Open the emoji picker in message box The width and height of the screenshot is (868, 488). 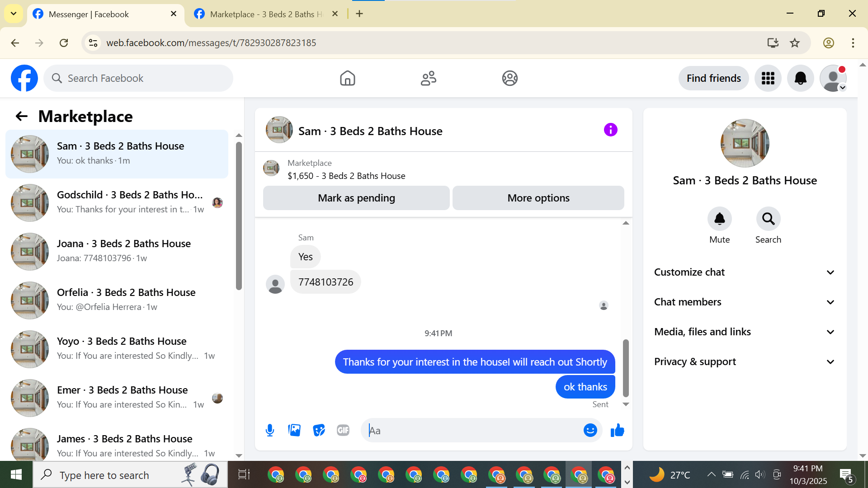click(590, 431)
